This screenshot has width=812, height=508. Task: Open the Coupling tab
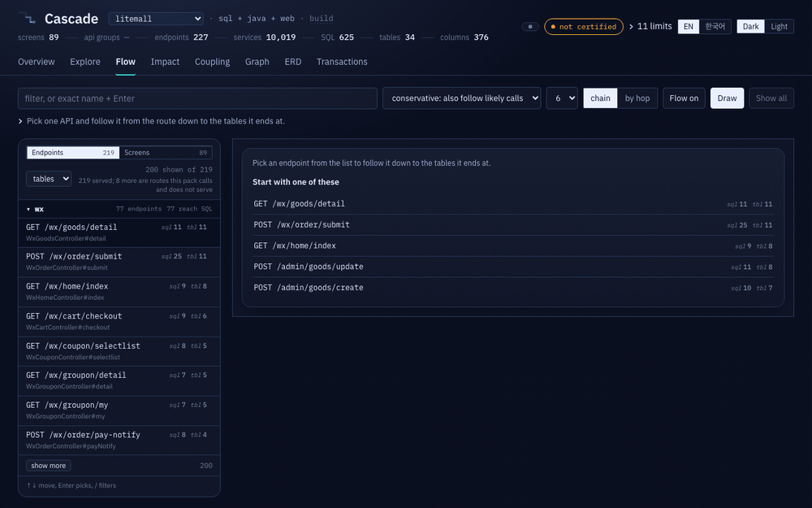pos(212,62)
